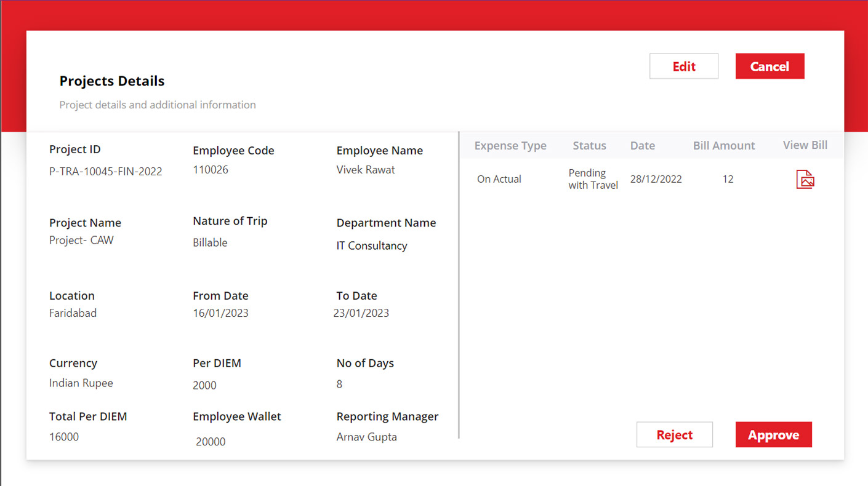
Task: Click the red Cancel button
Action: (770, 66)
